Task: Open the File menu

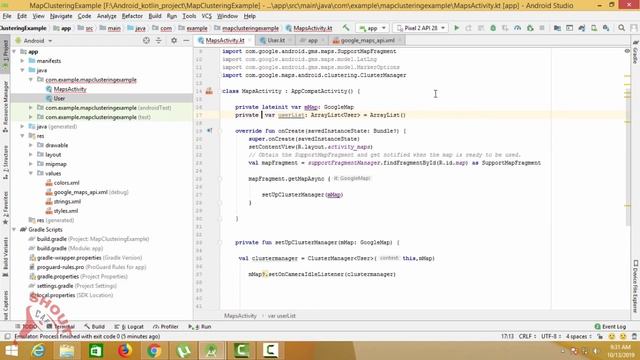Action: click(7, 16)
